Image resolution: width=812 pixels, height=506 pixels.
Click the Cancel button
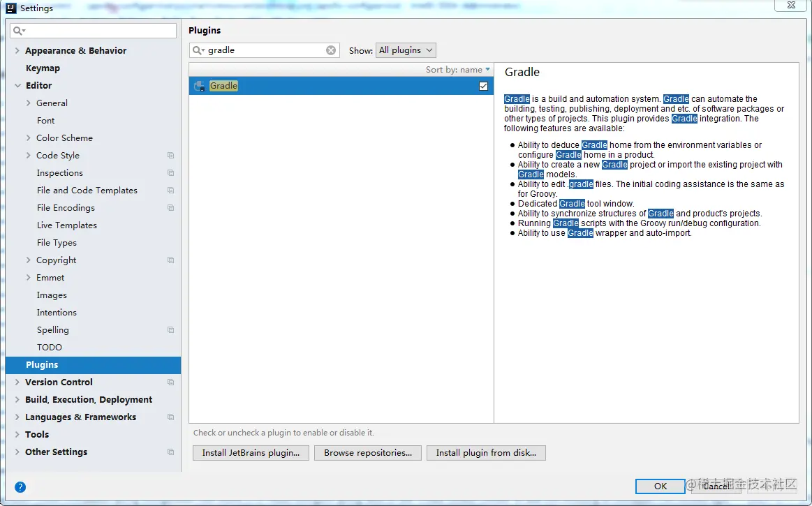716,486
